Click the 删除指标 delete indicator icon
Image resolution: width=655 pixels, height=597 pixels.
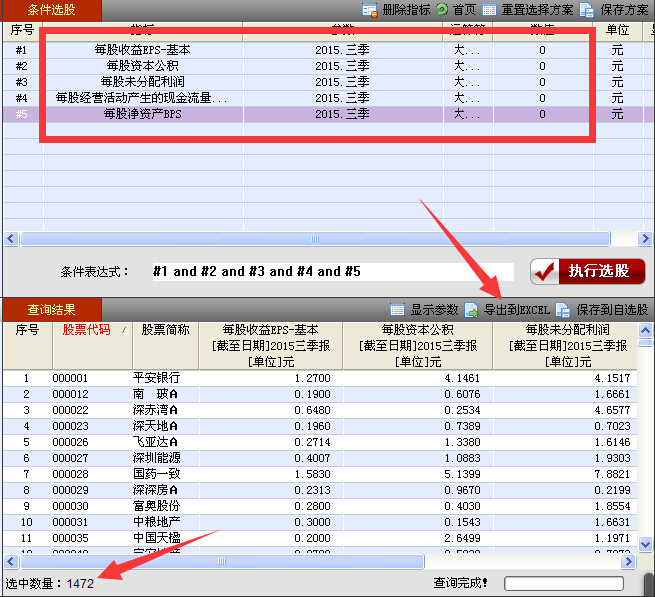click(x=370, y=10)
